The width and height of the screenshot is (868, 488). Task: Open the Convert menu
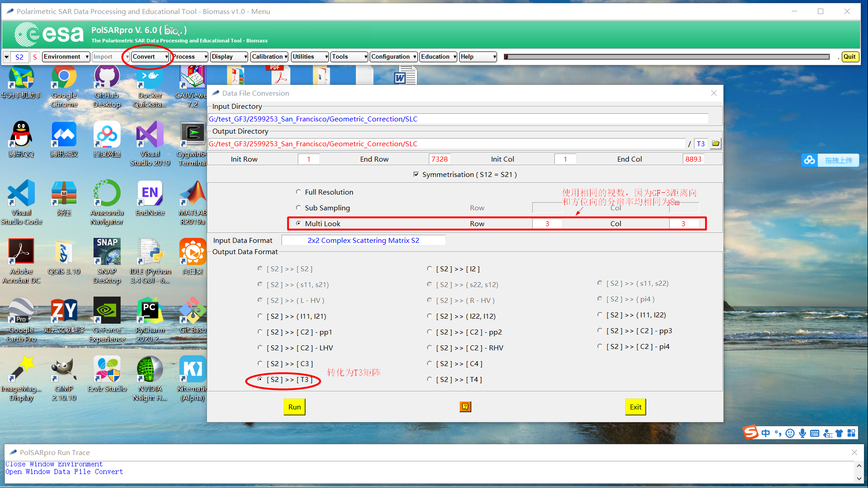tap(149, 56)
